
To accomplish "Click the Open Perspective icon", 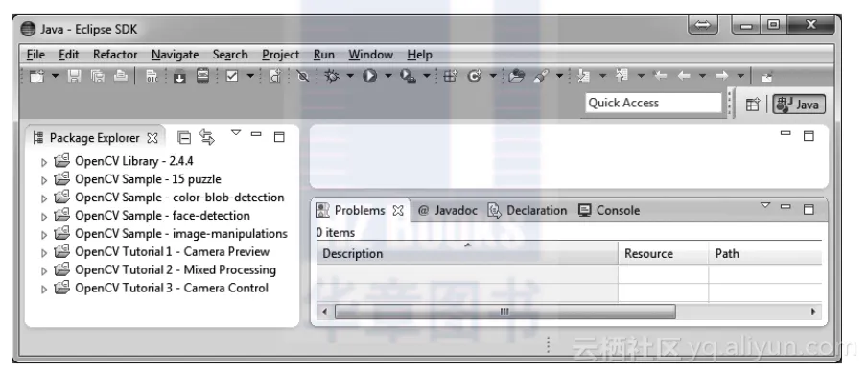I will (752, 105).
